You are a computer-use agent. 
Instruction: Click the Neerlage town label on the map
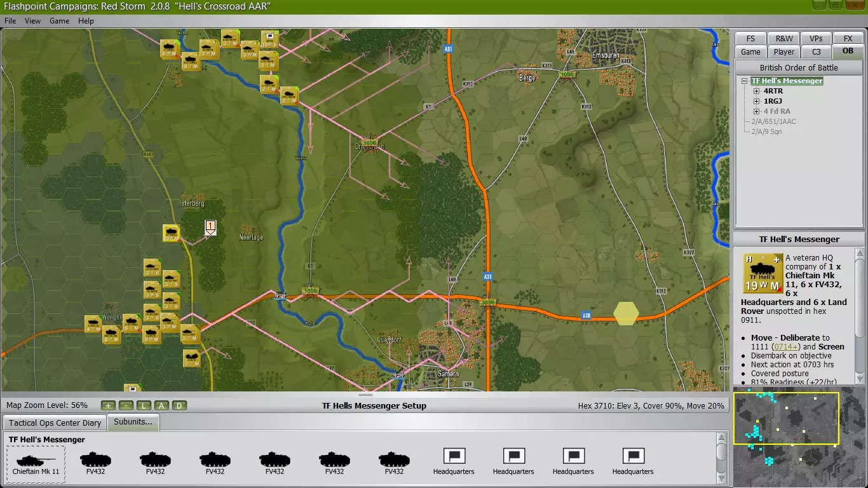[251, 238]
